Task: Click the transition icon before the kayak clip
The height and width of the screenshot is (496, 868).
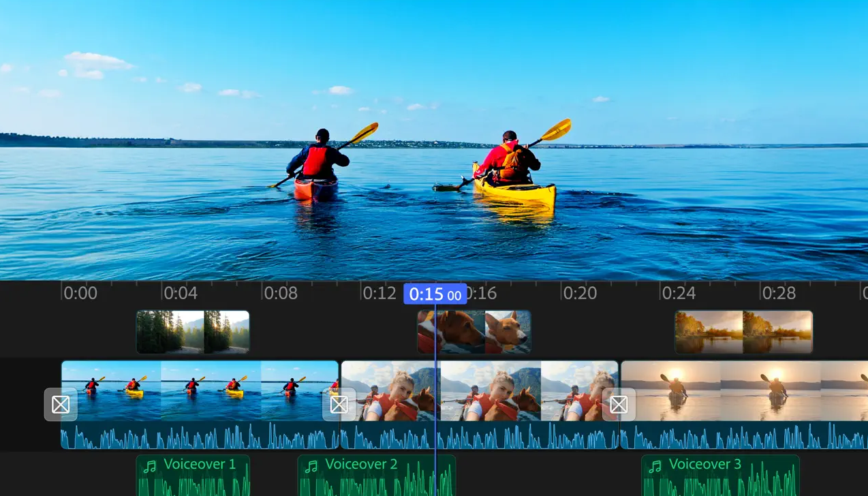Action: click(x=61, y=405)
